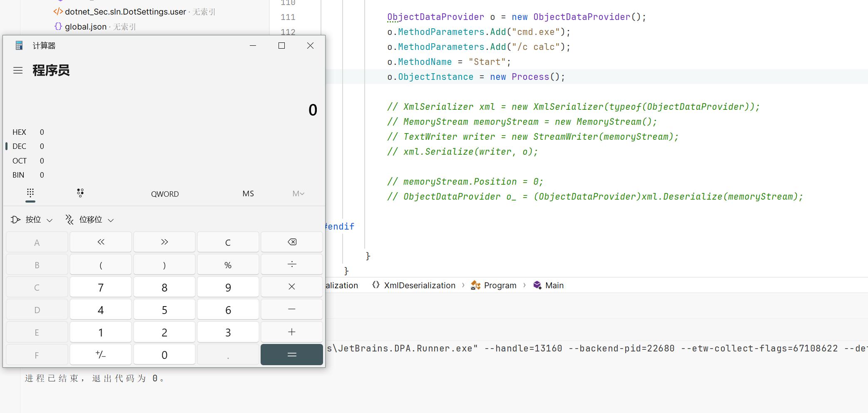The height and width of the screenshot is (413, 868).
Task: Click the bitwise gate icon beside 按位
Action: pyautogui.click(x=16, y=220)
